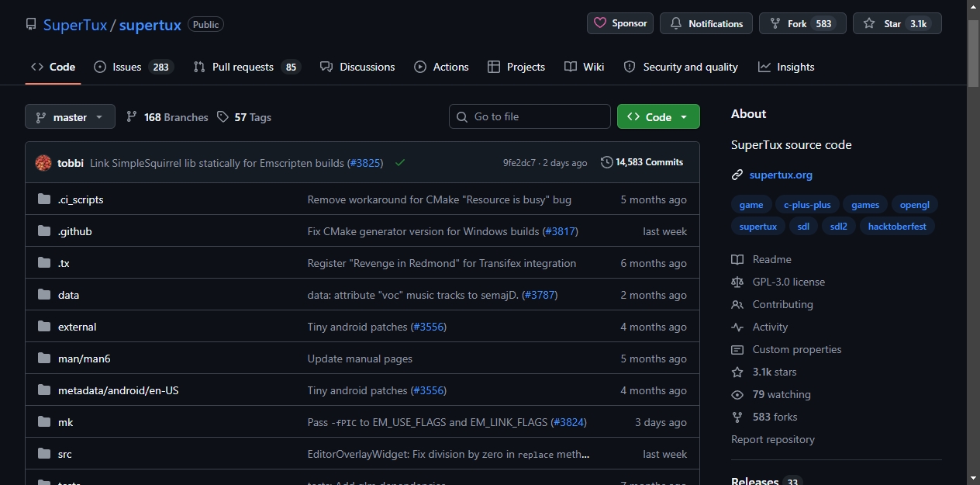Image resolution: width=980 pixels, height=485 pixels.
Task: Switch to the Code tab
Action: [x=53, y=67]
